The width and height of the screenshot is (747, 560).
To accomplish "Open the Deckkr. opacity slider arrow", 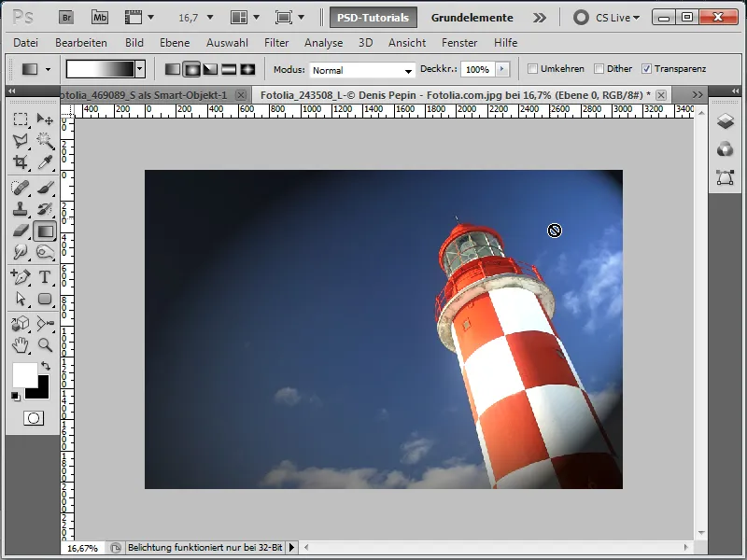I will coord(501,69).
